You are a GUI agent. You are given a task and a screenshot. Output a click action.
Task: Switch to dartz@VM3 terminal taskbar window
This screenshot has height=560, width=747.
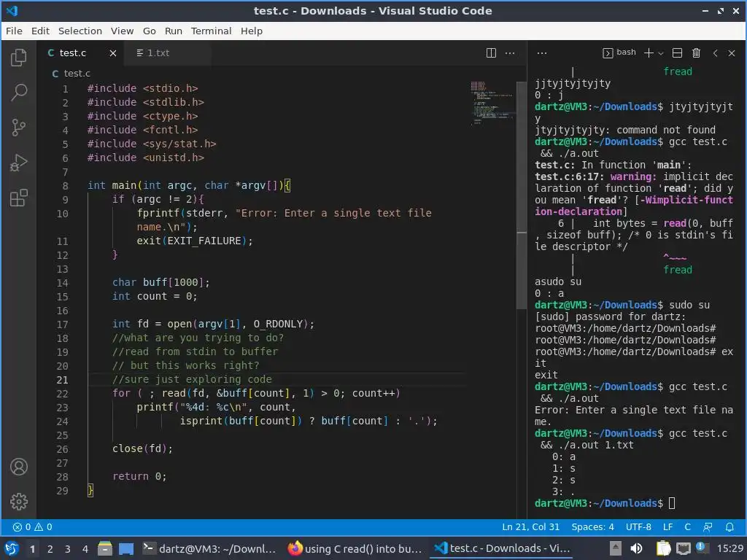click(x=209, y=548)
